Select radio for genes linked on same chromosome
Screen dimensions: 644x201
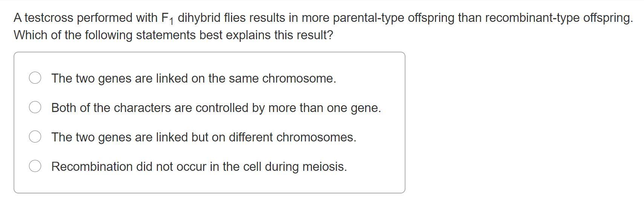(x=35, y=78)
